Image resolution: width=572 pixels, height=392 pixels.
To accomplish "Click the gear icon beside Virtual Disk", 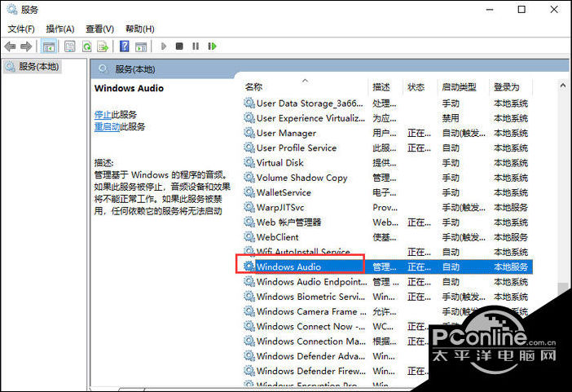I will (249, 163).
